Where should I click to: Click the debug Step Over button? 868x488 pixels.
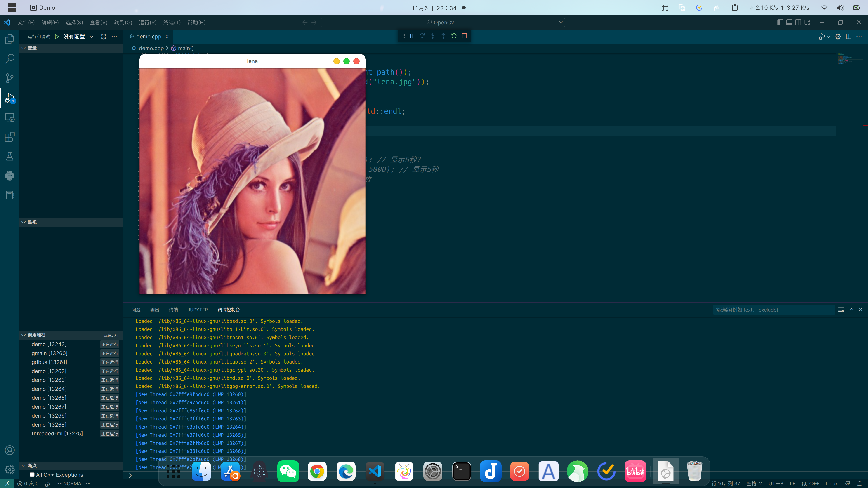click(422, 36)
